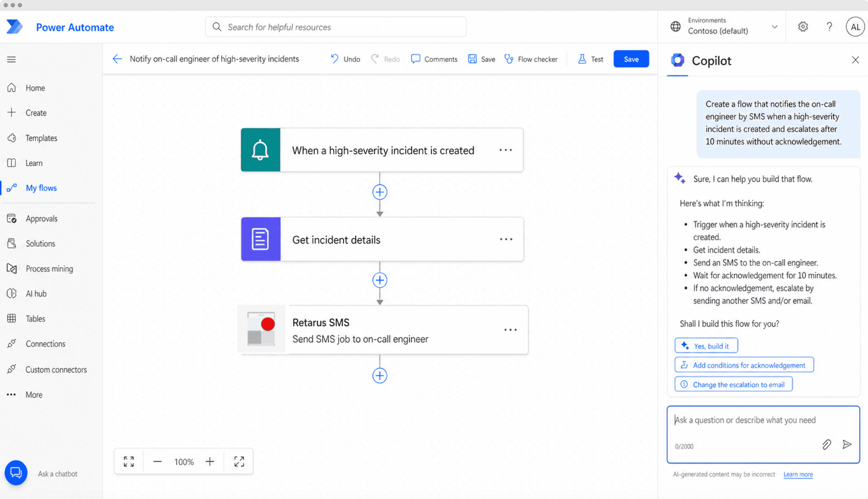868x499 pixels.
Task: Insert step after the incident trigger card
Action: tap(380, 192)
